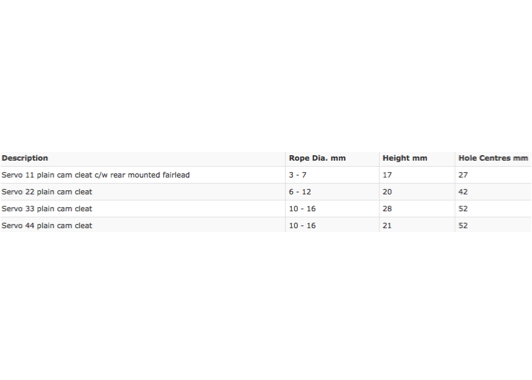Click Servo 44 rope diameter 10 - 16
Image resolution: width=532 pixels, height=380 pixels.
pyautogui.click(x=302, y=226)
